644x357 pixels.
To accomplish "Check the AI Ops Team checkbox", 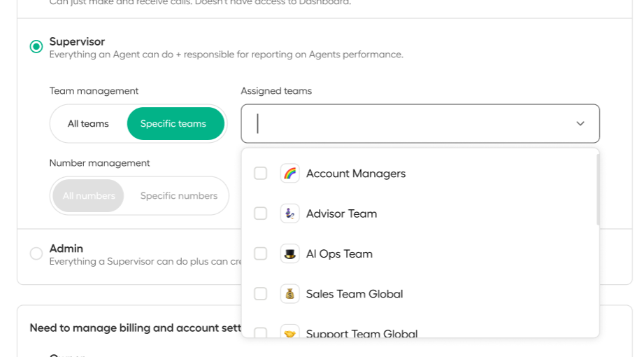I will click(x=260, y=254).
